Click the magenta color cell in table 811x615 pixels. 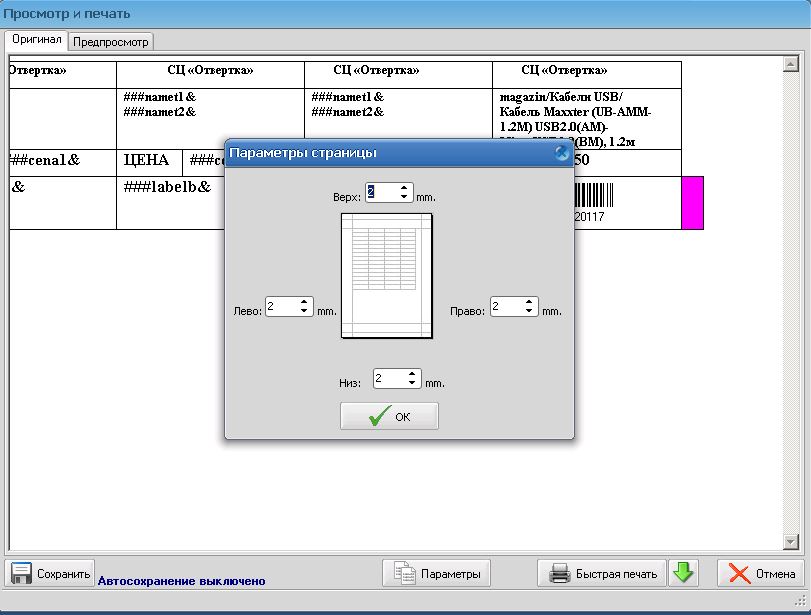[x=692, y=203]
